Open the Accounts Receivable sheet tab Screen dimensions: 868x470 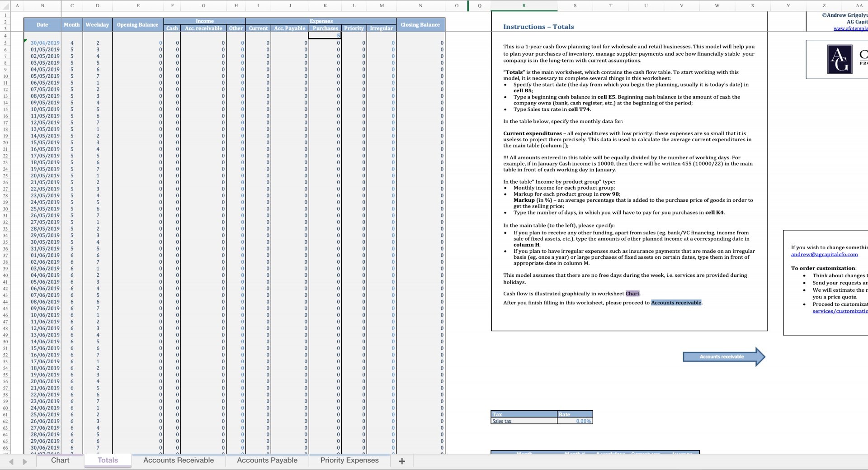179,460
